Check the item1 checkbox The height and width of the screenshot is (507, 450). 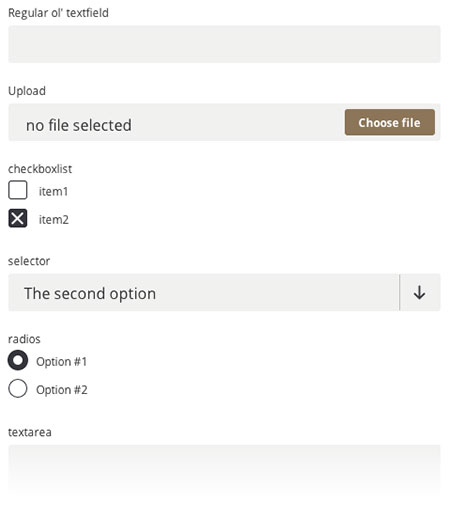tap(18, 190)
